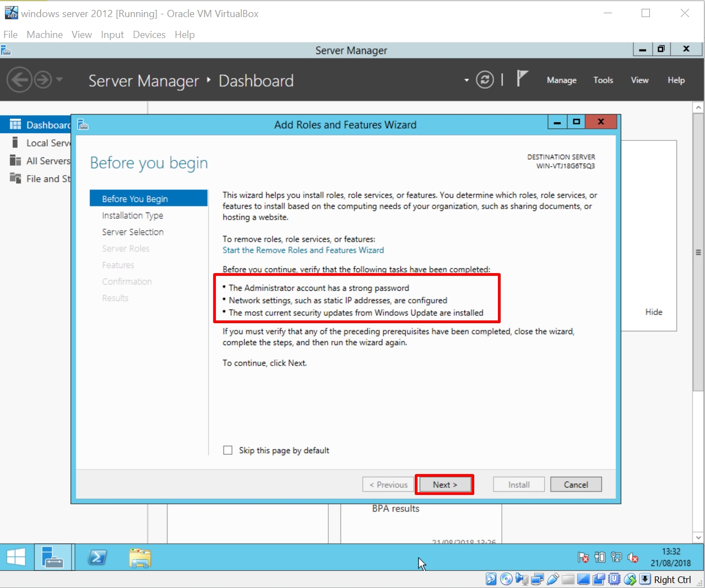Click the wizard title bar icon
This screenshot has width=705, height=588.
(x=83, y=124)
